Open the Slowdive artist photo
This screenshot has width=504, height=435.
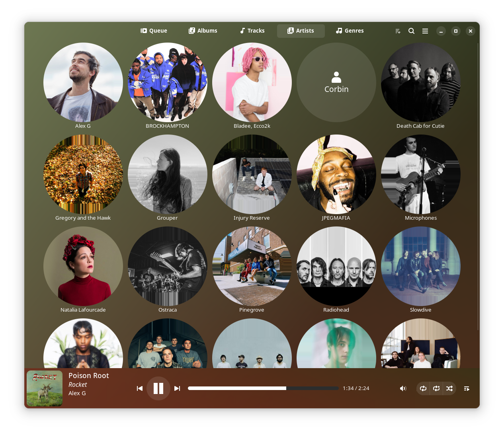421,266
